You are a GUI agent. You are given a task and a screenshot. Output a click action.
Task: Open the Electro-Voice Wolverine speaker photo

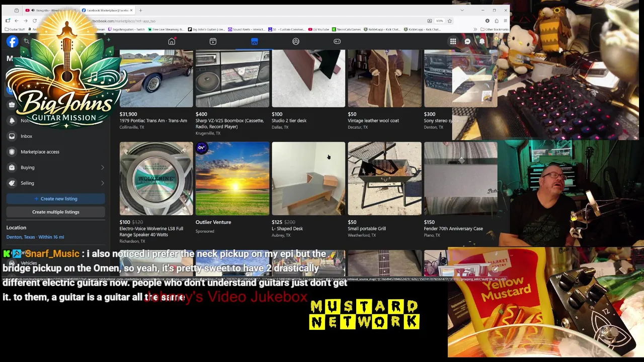pyautogui.click(x=156, y=178)
